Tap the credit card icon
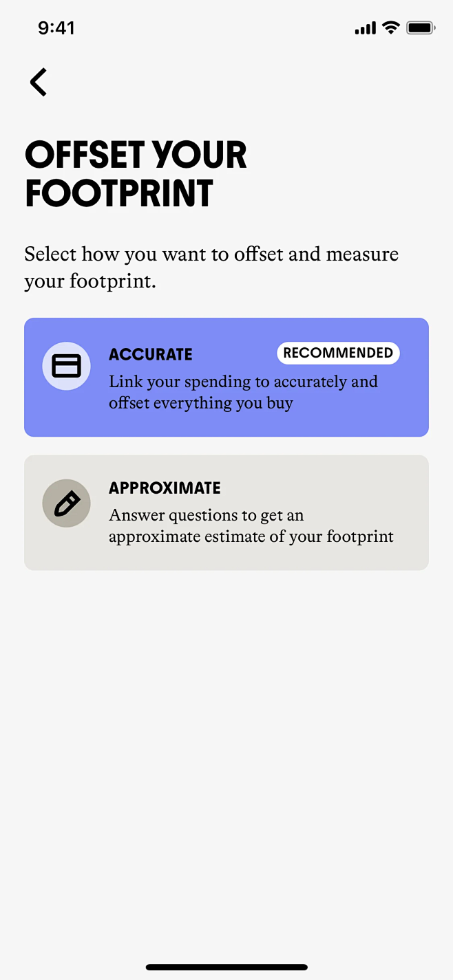 pyautogui.click(x=67, y=366)
